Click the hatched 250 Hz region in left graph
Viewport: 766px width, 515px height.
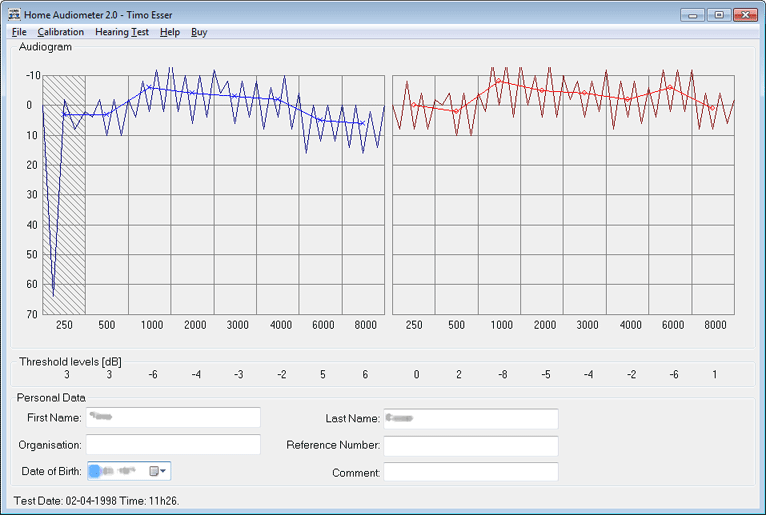64,200
